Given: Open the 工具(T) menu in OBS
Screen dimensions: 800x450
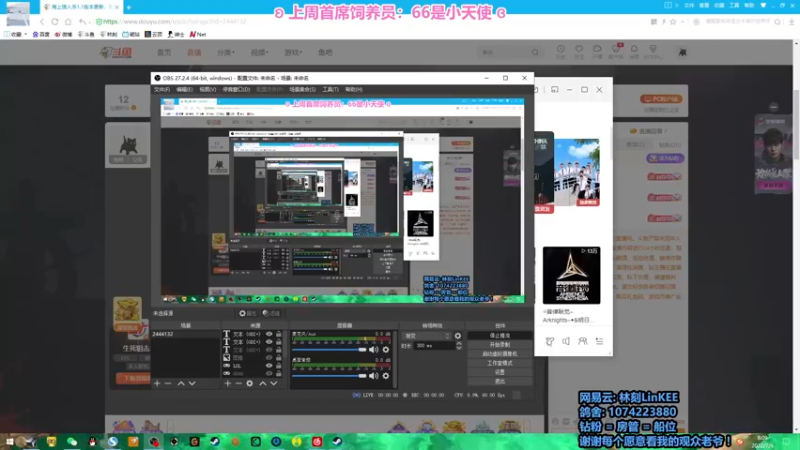Looking at the screenshot, I should (330, 89).
